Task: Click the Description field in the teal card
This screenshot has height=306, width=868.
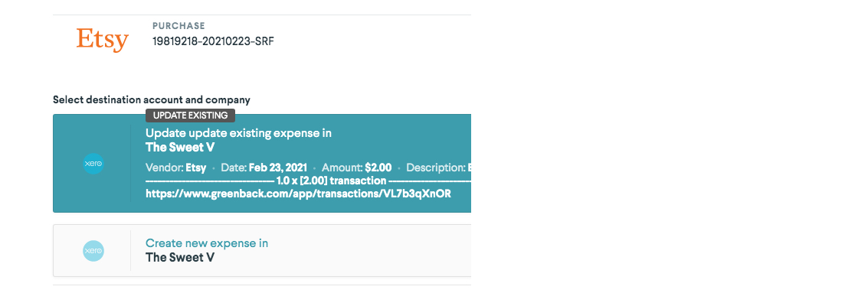Action: [437, 168]
